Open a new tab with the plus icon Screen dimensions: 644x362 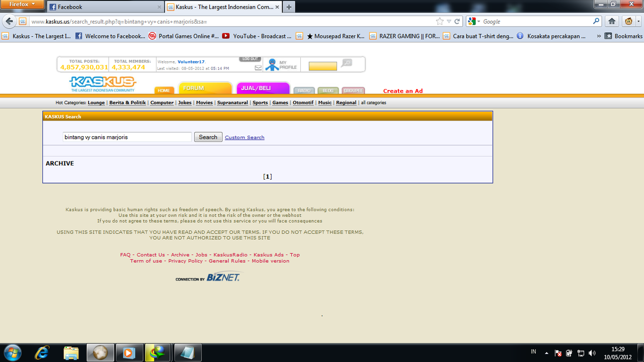[x=289, y=7]
